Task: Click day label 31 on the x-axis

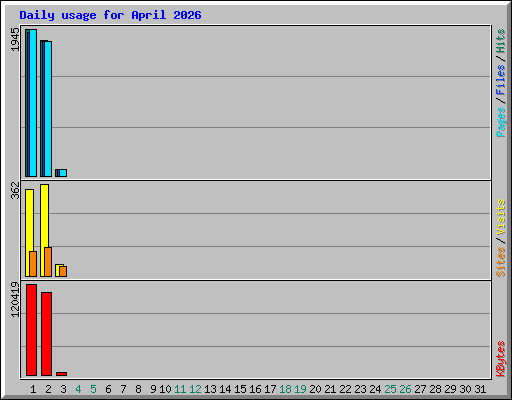Action: pos(480,389)
